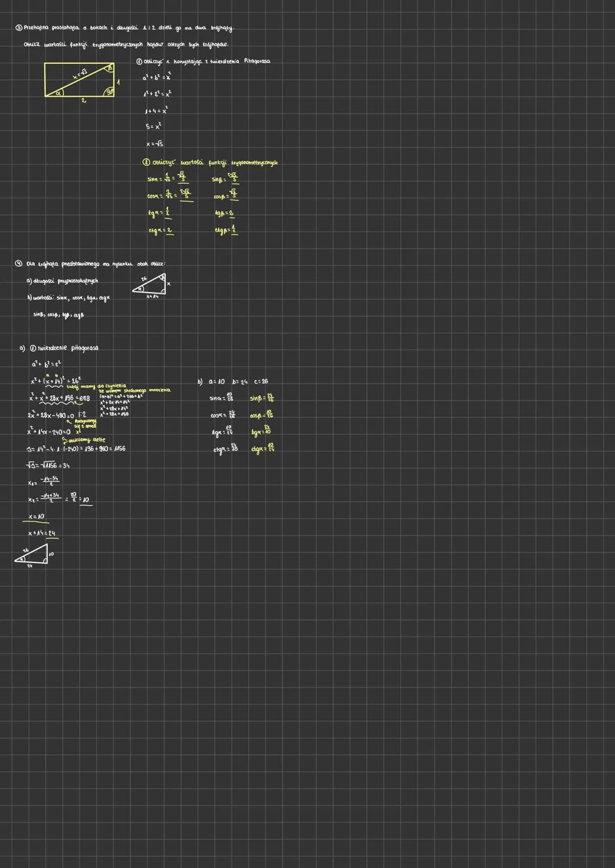Select the root line '√Δ = √1156 = 34'

(x=48, y=466)
